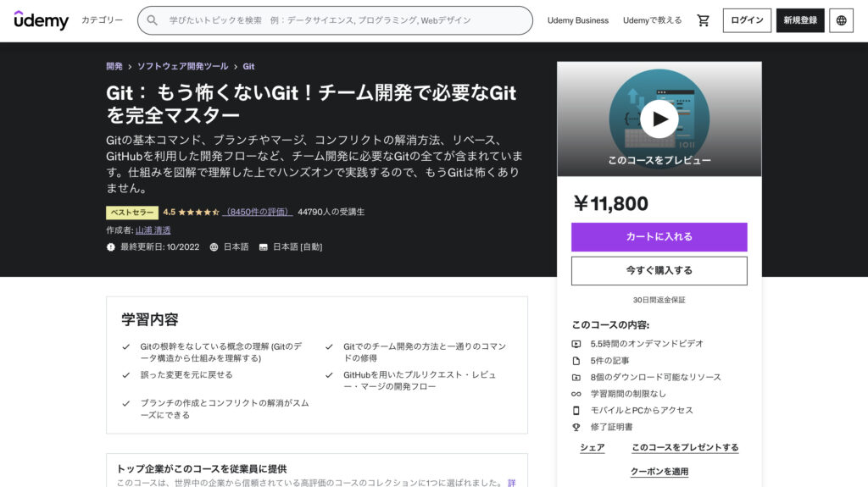Screen dimensions: 868x487
Task: Click the articles document icon
Action: point(576,361)
